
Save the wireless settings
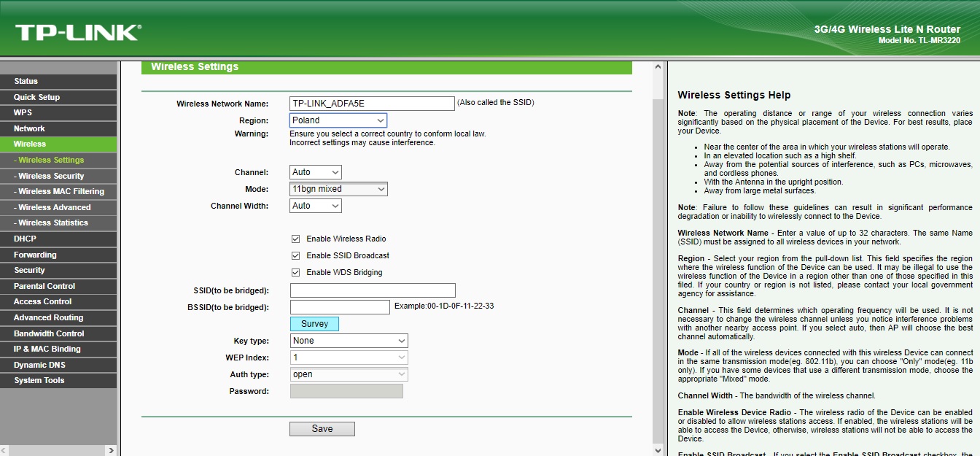click(322, 429)
